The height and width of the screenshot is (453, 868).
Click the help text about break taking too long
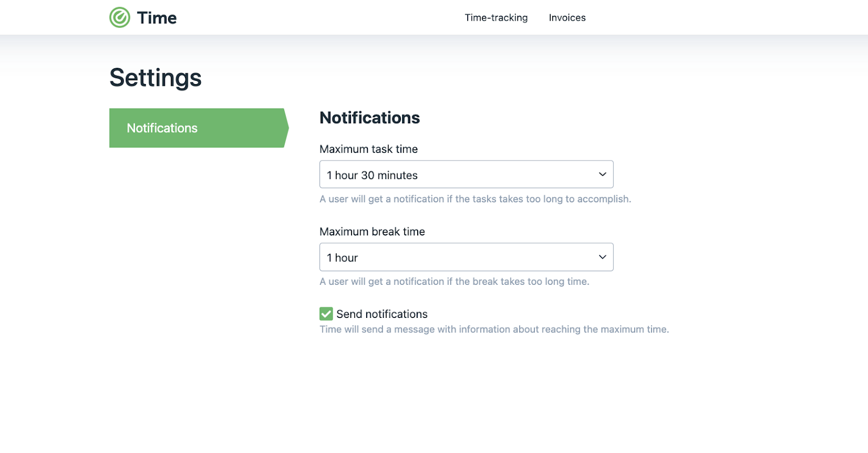[x=454, y=282]
